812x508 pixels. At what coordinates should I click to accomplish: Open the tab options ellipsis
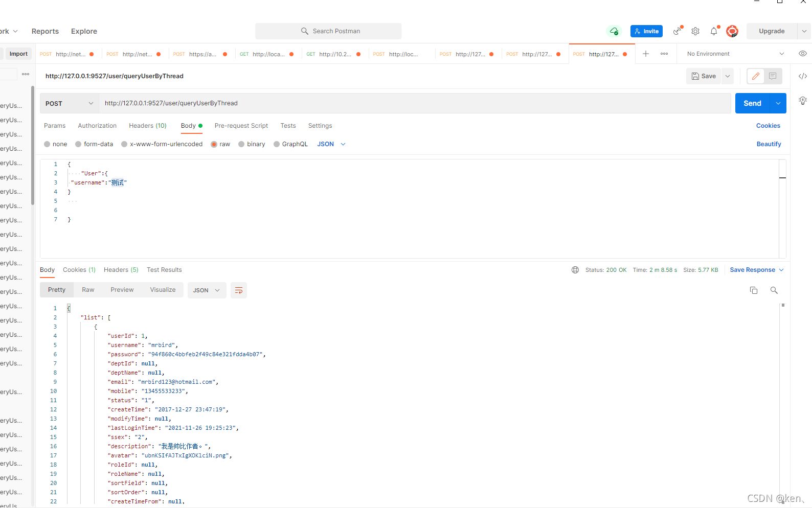[664, 54]
